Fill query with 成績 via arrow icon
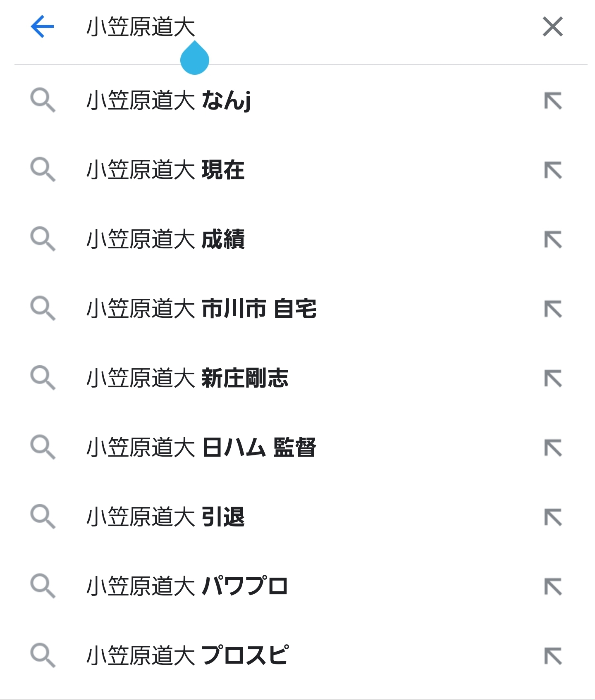595x700 pixels. tap(553, 240)
